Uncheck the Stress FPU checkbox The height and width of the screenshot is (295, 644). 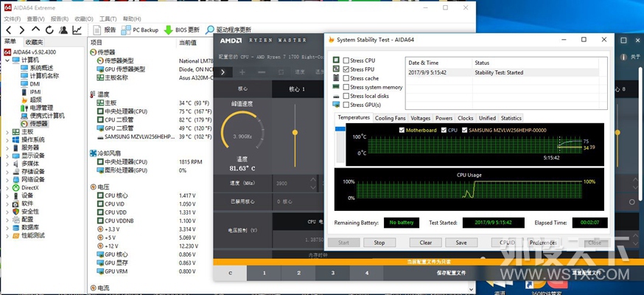pos(346,69)
